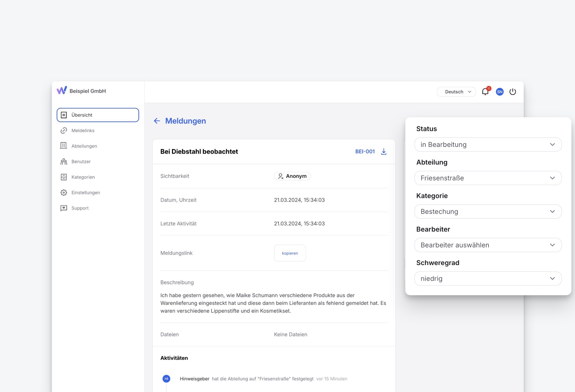Select Benutzer in the sidebar

pos(81,161)
